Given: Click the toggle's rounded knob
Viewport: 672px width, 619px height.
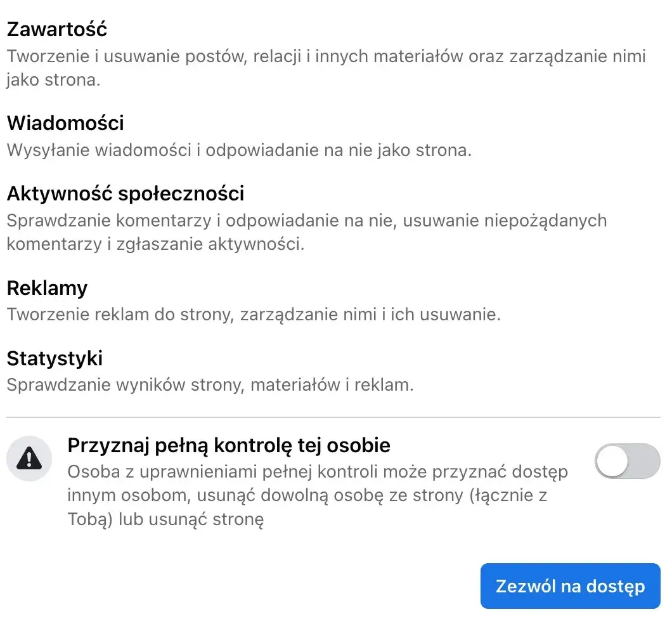Looking at the screenshot, I should point(612,462).
